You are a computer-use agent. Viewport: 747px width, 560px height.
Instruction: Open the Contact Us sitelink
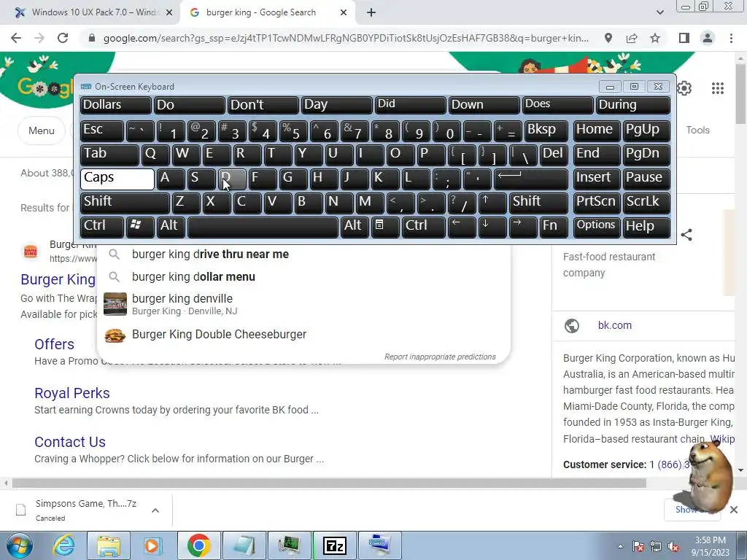pos(70,442)
